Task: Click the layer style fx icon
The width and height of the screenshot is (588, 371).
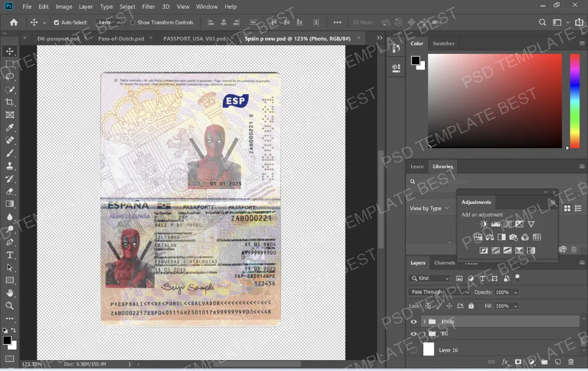Action: [505, 362]
